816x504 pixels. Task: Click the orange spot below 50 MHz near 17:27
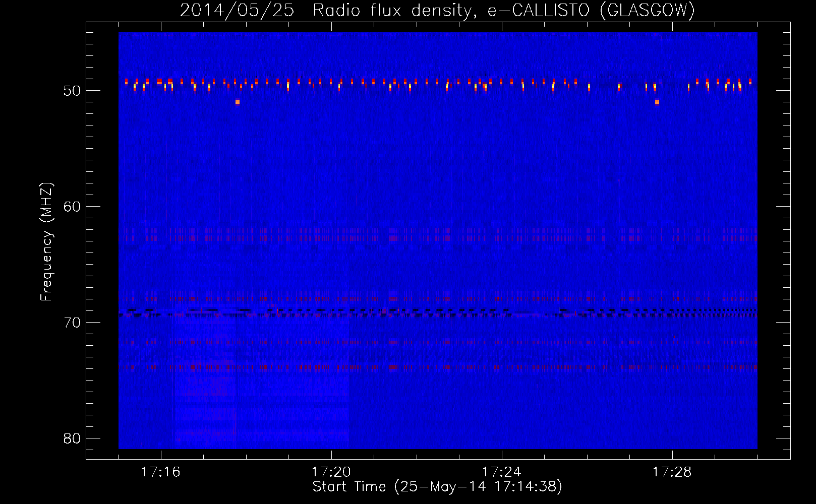click(657, 102)
